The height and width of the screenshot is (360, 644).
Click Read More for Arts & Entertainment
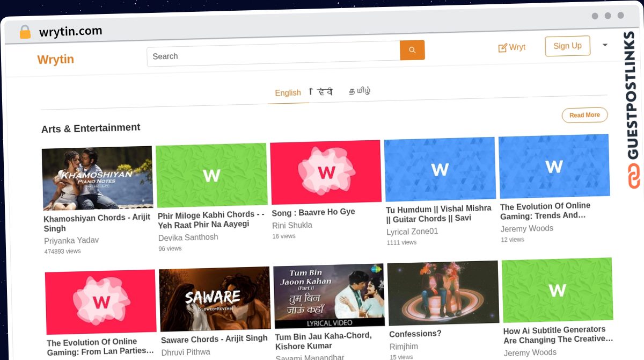tap(584, 115)
